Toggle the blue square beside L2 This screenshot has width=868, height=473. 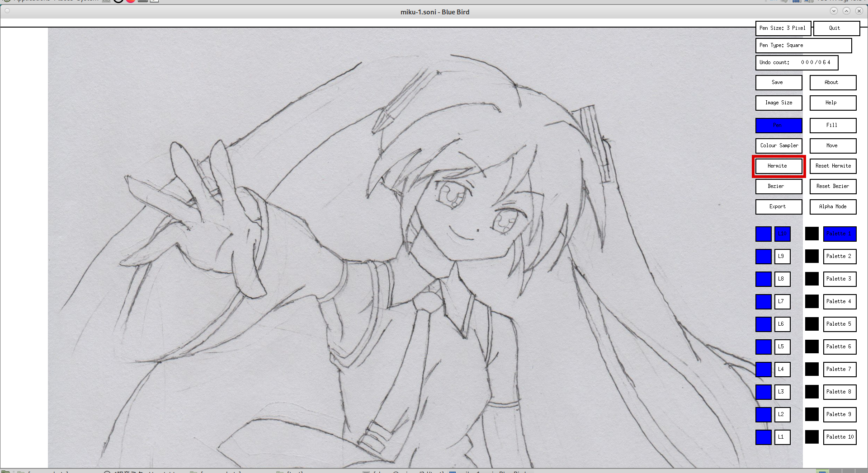point(764,414)
